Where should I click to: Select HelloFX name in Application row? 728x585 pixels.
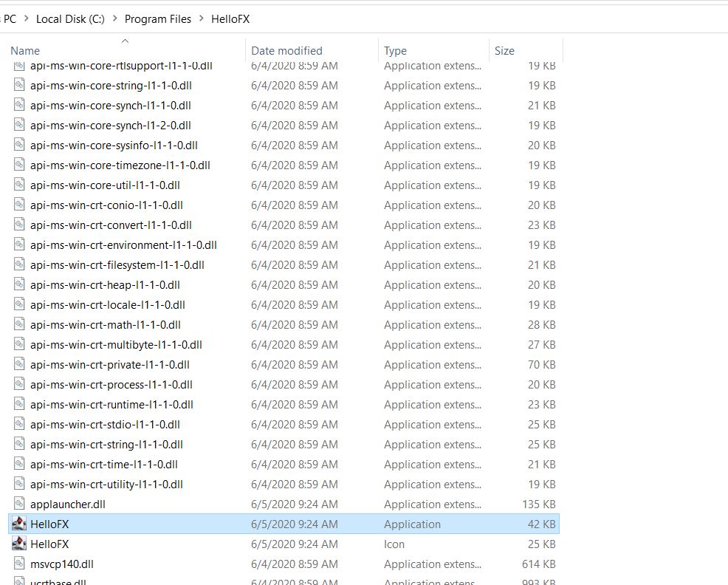(49, 524)
